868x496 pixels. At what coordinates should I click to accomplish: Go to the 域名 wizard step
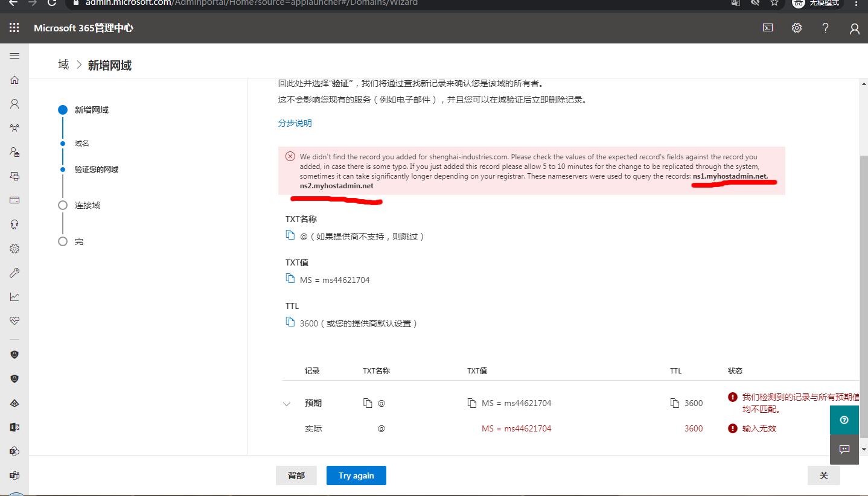81,144
